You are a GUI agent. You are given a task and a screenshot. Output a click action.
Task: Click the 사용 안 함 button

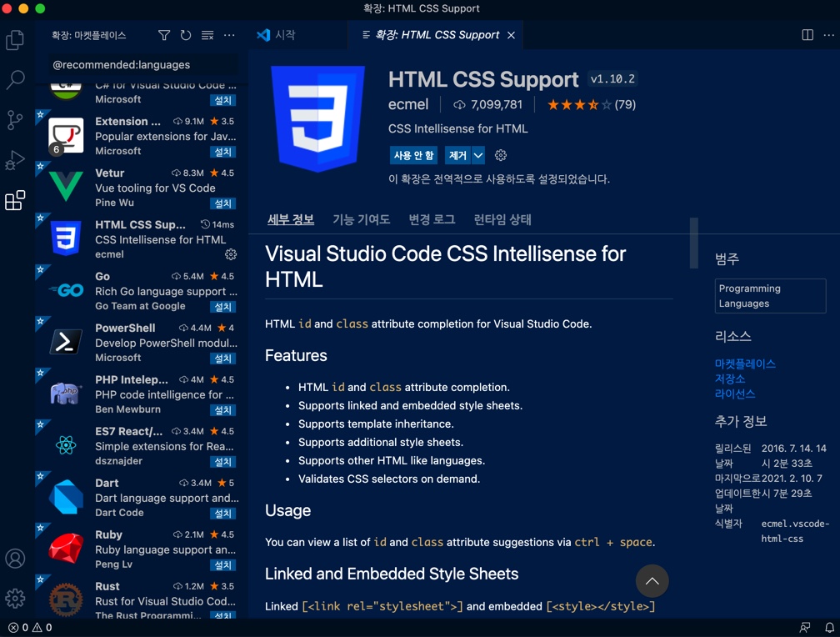413,155
